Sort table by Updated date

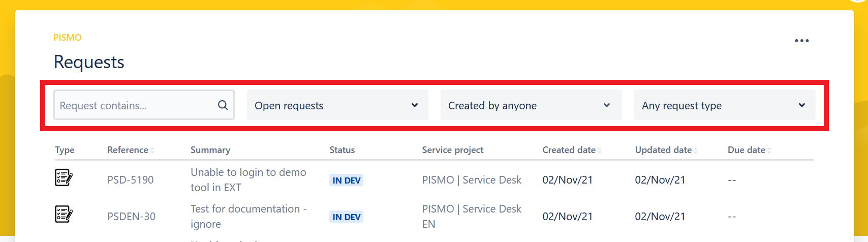click(x=666, y=150)
